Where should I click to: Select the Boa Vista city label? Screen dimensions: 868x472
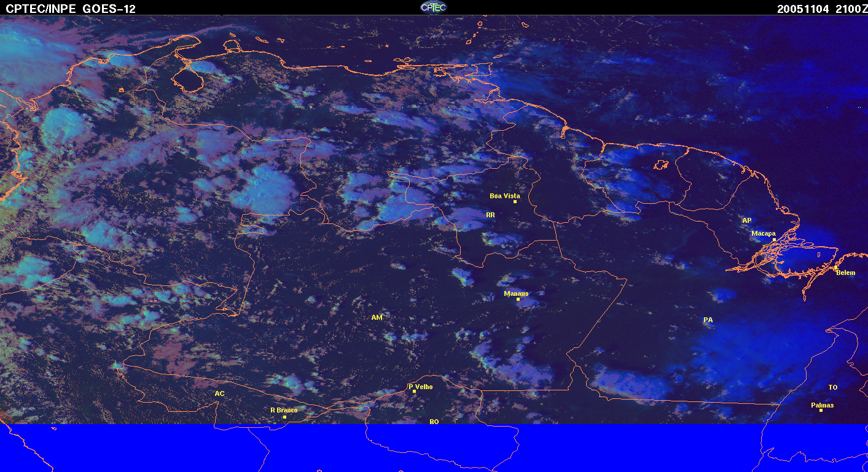(504, 196)
